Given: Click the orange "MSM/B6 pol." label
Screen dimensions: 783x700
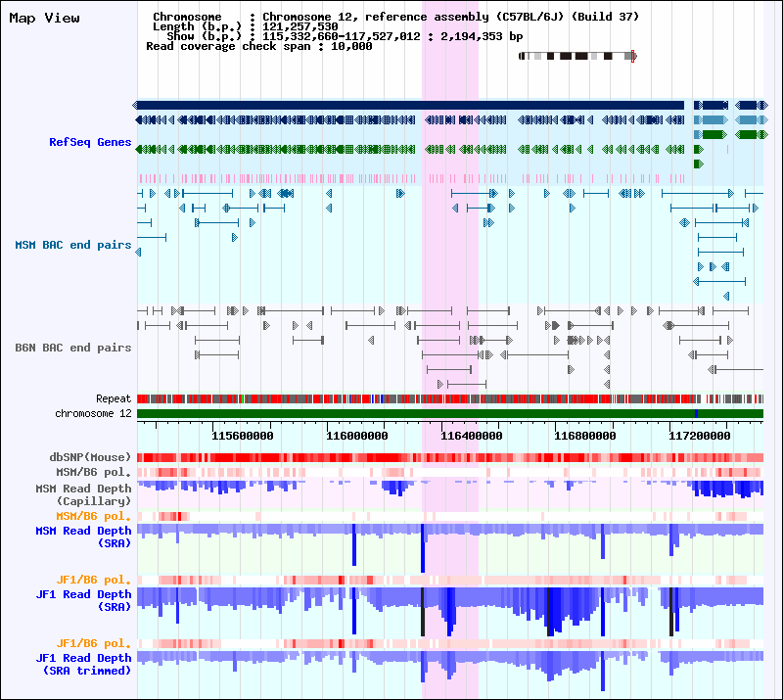Looking at the screenshot, I should pos(93,516).
